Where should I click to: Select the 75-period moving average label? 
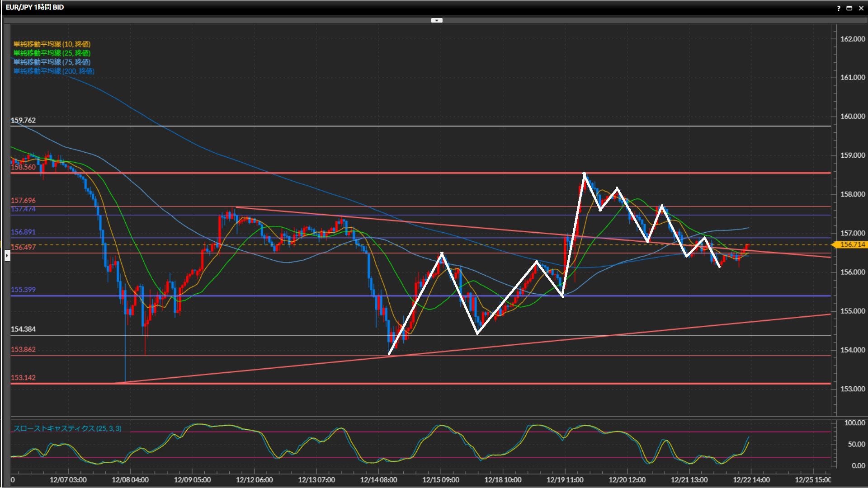point(52,62)
